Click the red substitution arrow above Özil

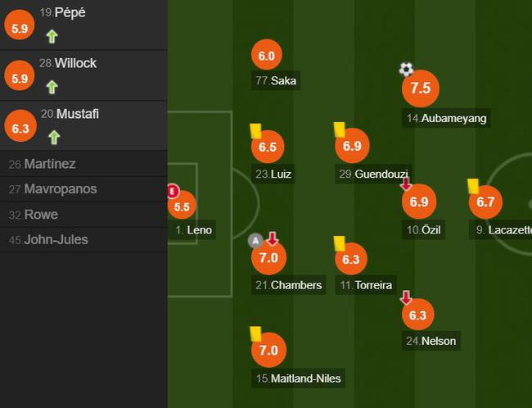pyautogui.click(x=406, y=185)
